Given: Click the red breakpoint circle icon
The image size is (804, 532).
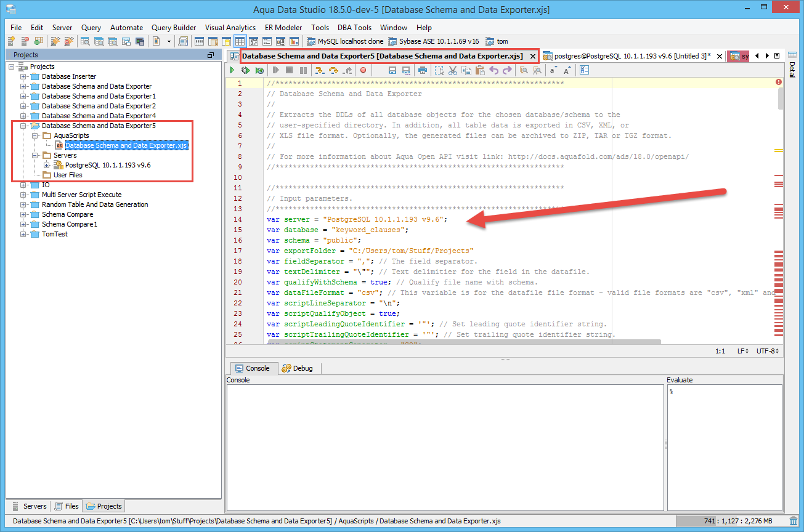Looking at the screenshot, I should 363,70.
